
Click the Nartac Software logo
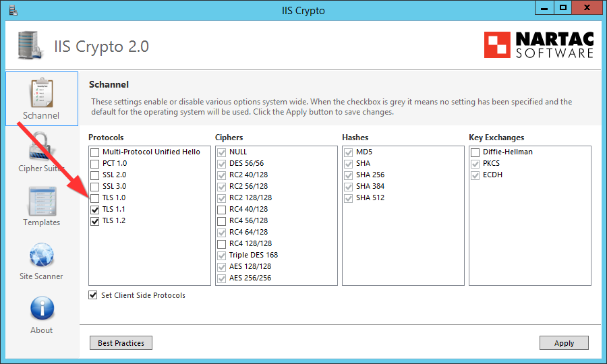click(x=538, y=45)
